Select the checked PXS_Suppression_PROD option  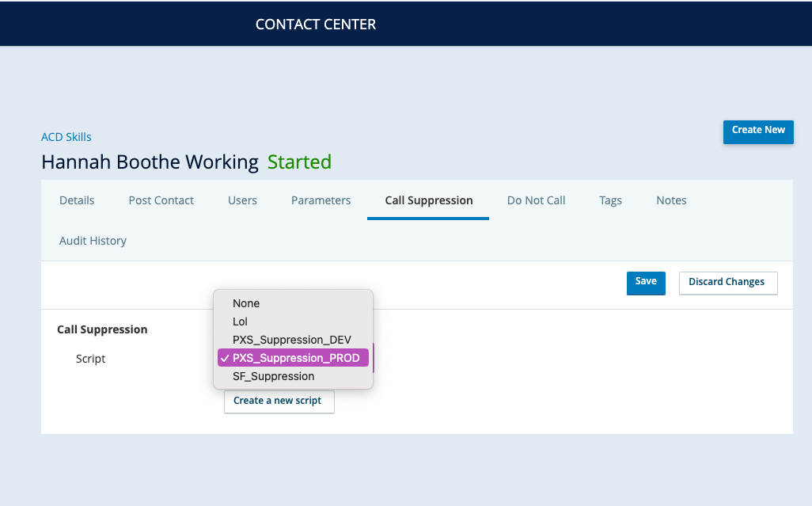tap(295, 358)
